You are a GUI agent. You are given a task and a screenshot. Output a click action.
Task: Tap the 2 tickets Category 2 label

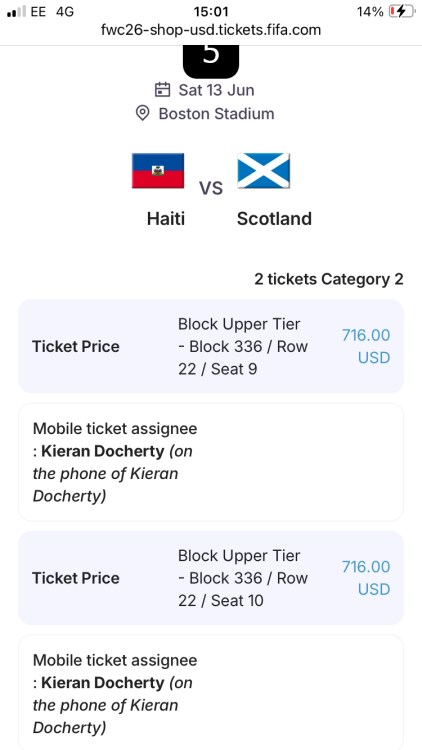pos(329,279)
